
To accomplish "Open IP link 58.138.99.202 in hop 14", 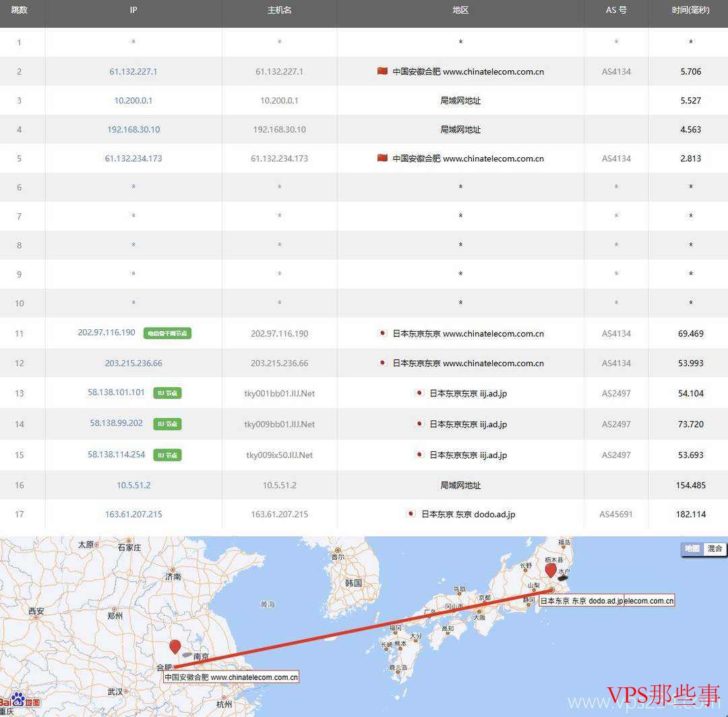I will click(x=116, y=424).
